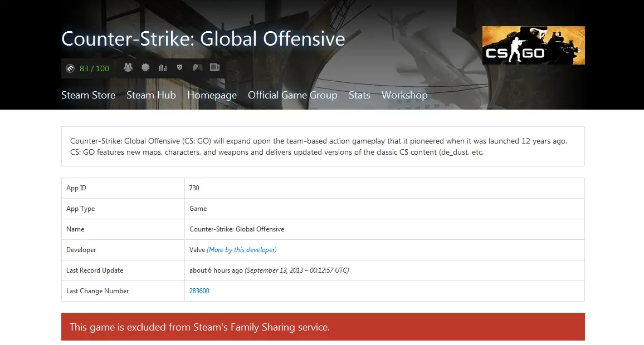
Task: Click the 'Name' row label
Action: [75, 229]
